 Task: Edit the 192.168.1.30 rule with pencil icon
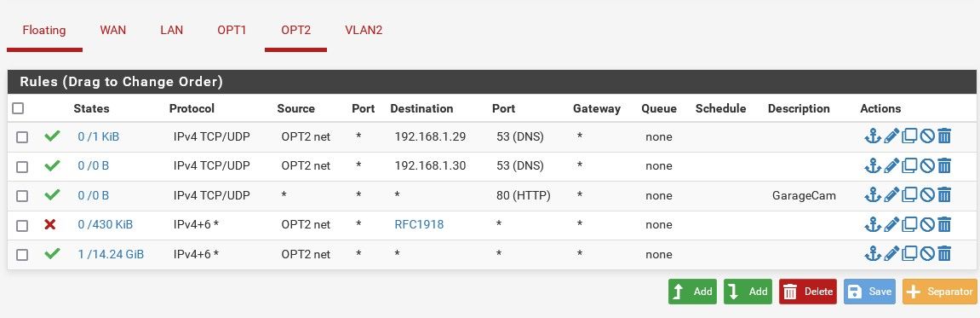coord(891,166)
